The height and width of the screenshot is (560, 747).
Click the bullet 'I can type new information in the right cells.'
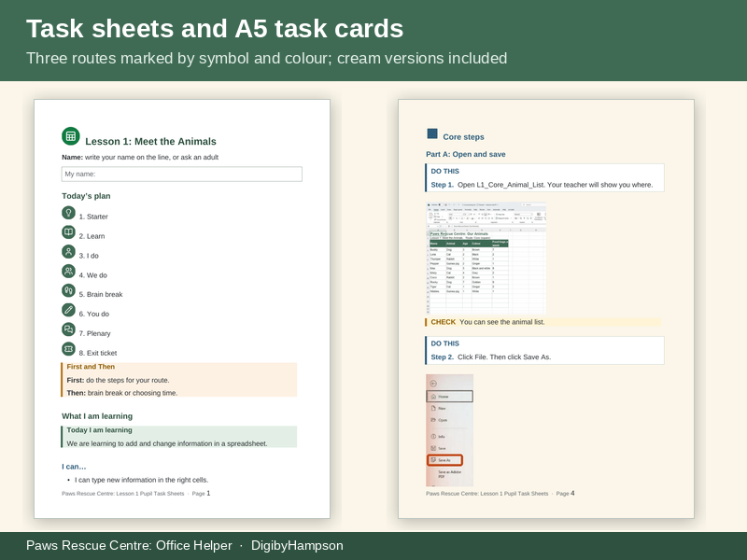pos(142,480)
